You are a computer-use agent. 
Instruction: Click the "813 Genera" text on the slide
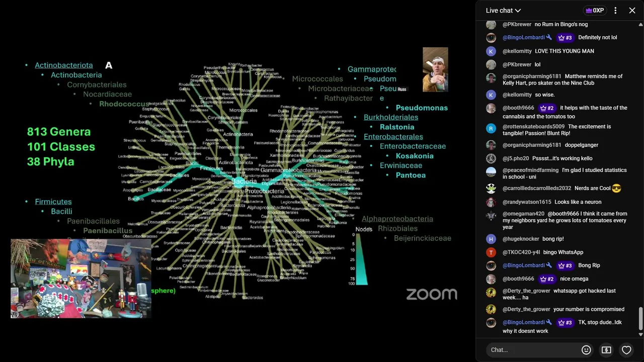pyautogui.click(x=59, y=132)
